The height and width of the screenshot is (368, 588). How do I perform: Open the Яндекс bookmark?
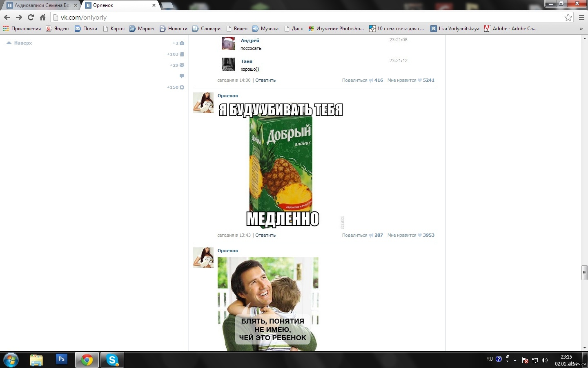pos(58,29)
